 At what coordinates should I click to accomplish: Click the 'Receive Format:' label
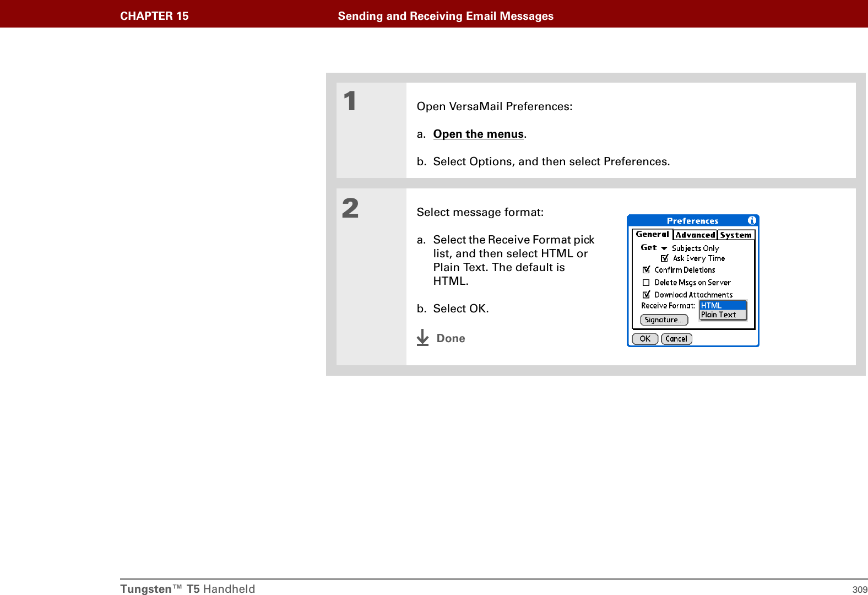668,306
